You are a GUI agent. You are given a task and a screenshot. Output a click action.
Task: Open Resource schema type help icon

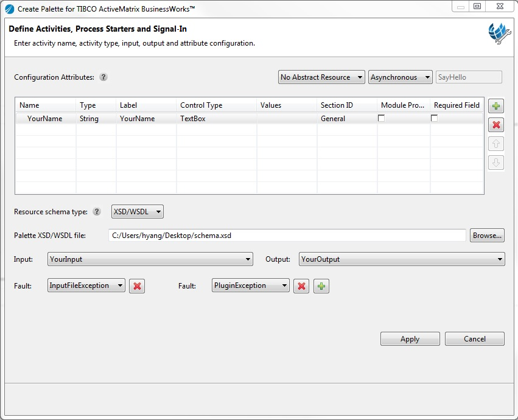pos(96,211)
